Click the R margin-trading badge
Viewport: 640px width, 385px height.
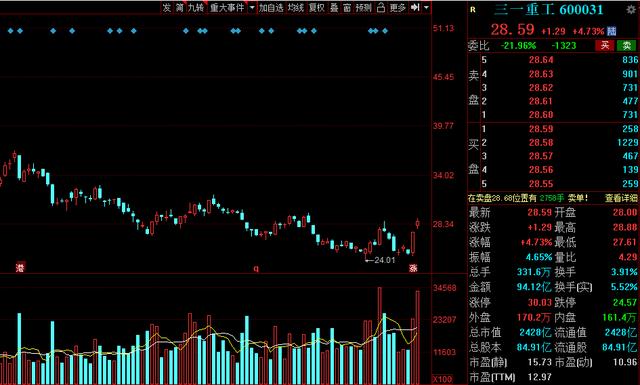473,9
